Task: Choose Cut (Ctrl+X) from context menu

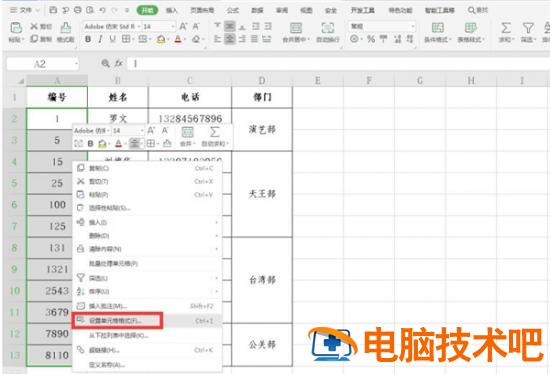Action: (147, 181)
